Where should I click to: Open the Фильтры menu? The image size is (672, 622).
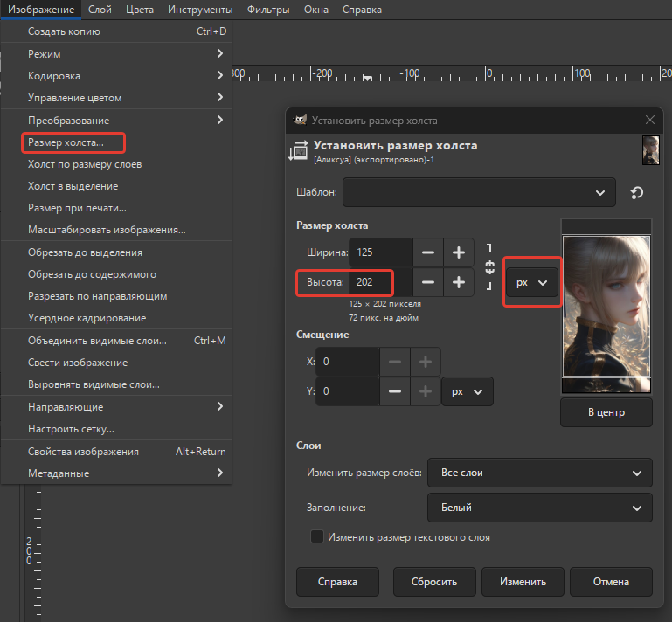(269, 10)
